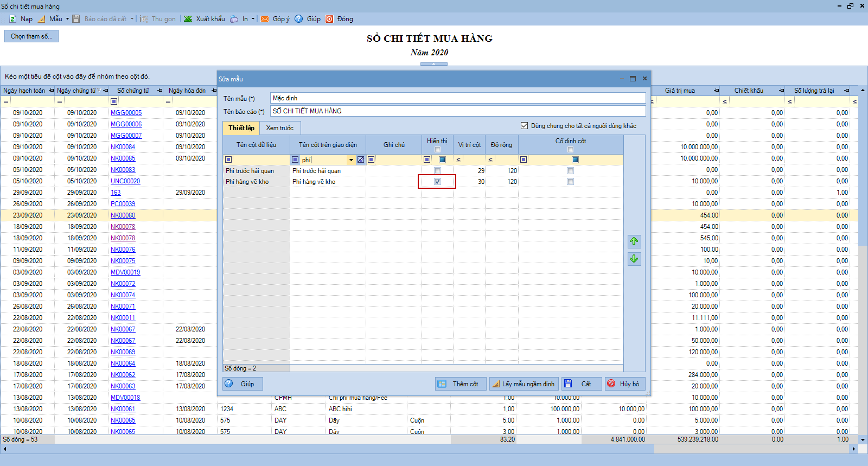
Task: Open voucher link MDV00019
Action: pyautogui.click(x=125, y=272)
